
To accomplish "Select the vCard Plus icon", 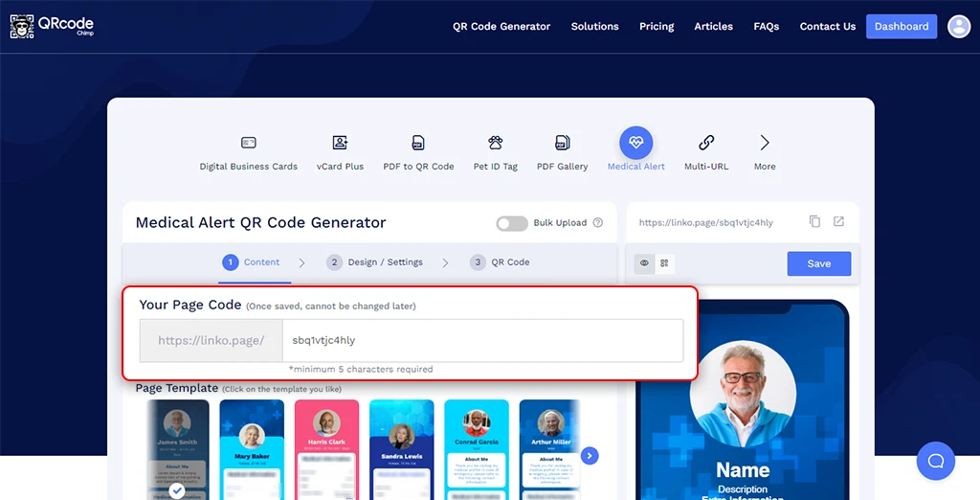I will [x=340, y=143].
